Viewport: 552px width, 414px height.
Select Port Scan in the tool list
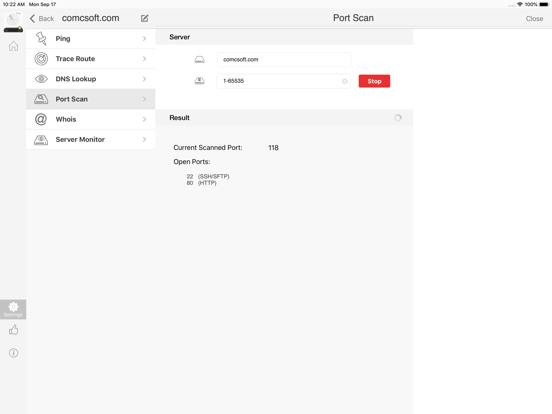[90, 99]
